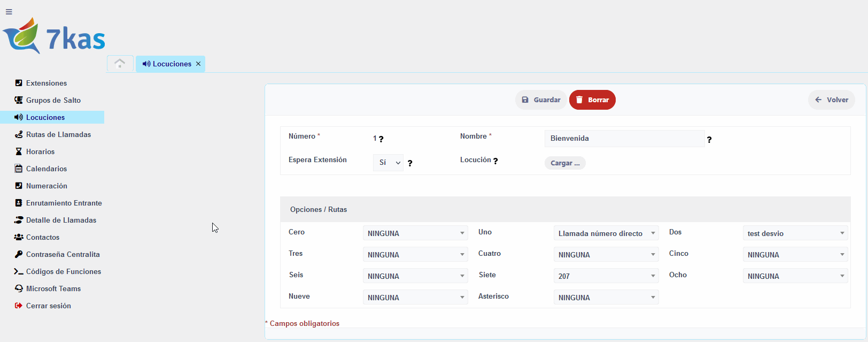Click the home tab icon

(x=120, y=64)
